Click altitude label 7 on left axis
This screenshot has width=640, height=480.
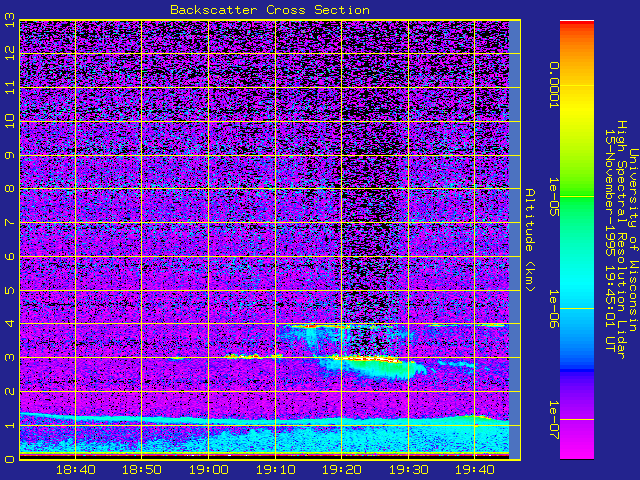[x=10, y=222]
